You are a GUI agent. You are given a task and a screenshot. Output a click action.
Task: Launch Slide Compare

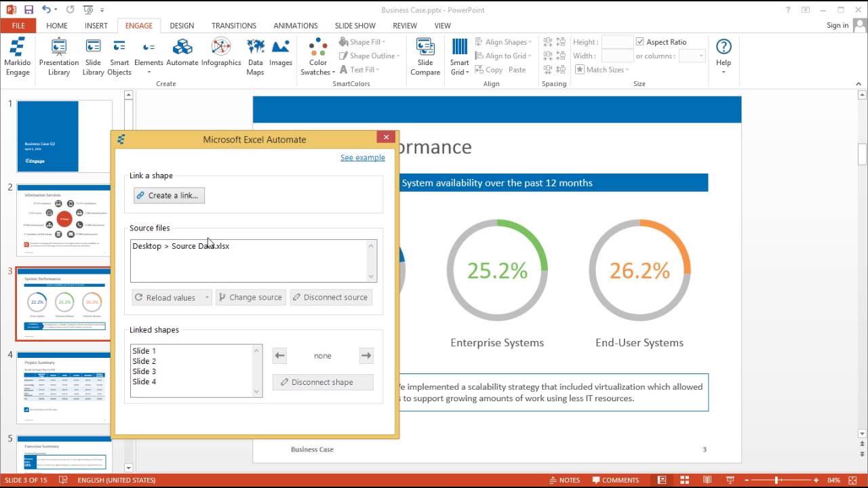[425, 57]
